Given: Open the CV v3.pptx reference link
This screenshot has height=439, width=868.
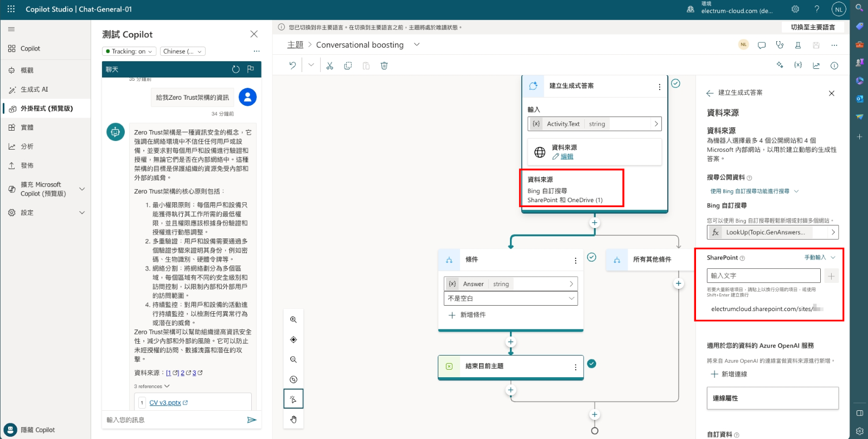Looking at the screenshot, I should click(165, 403).
